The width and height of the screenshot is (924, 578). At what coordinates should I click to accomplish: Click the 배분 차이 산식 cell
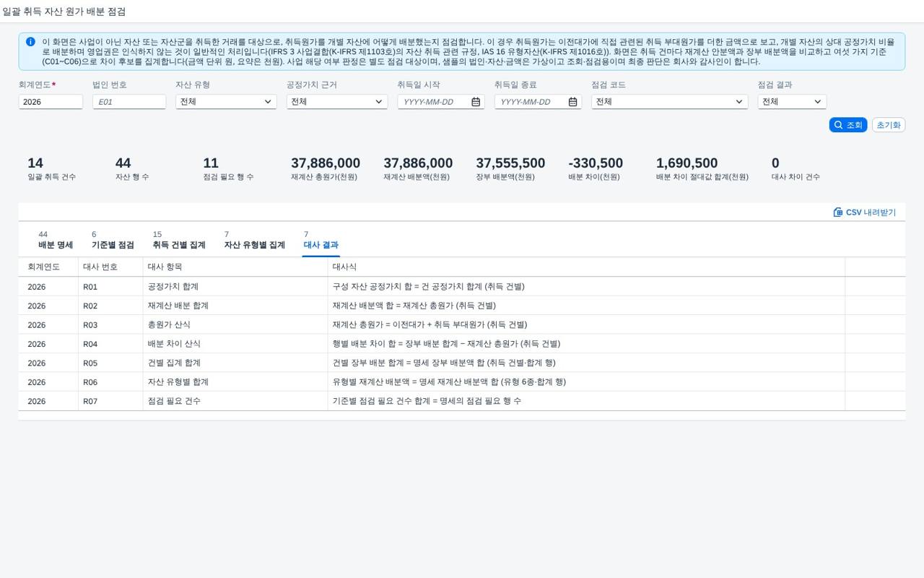tap(235, 344)
